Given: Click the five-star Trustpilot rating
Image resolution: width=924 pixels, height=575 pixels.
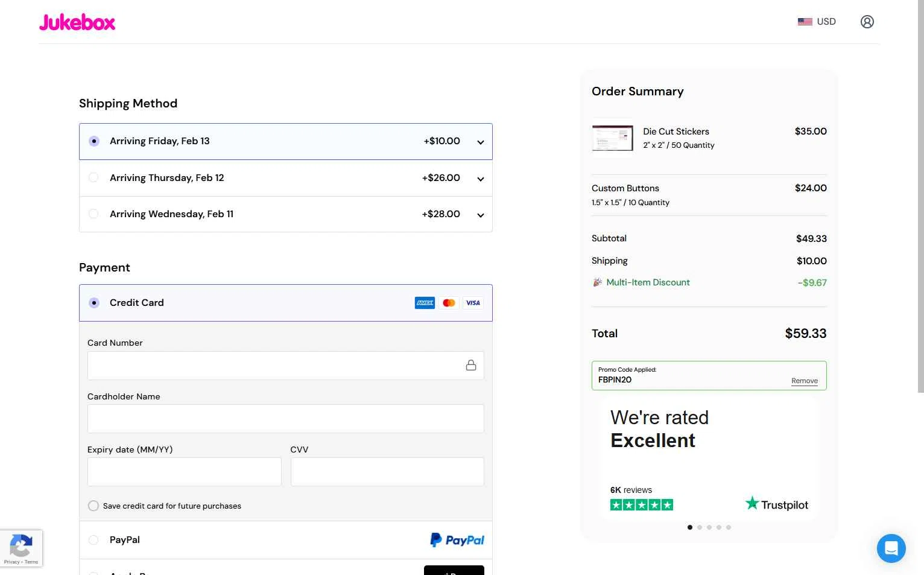Looking at the screenshot, I should click(642, 505).
